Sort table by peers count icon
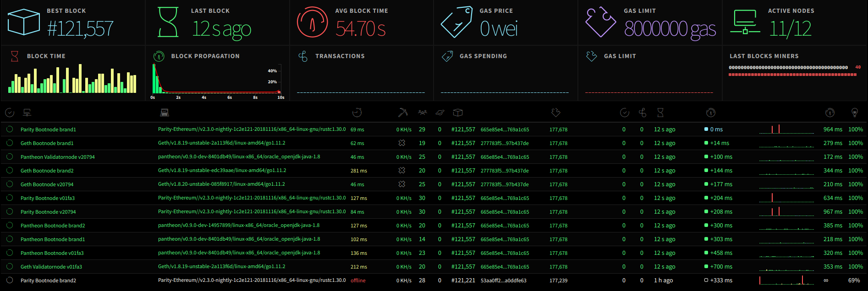868x291 pixels. click(x=423, y=113)
